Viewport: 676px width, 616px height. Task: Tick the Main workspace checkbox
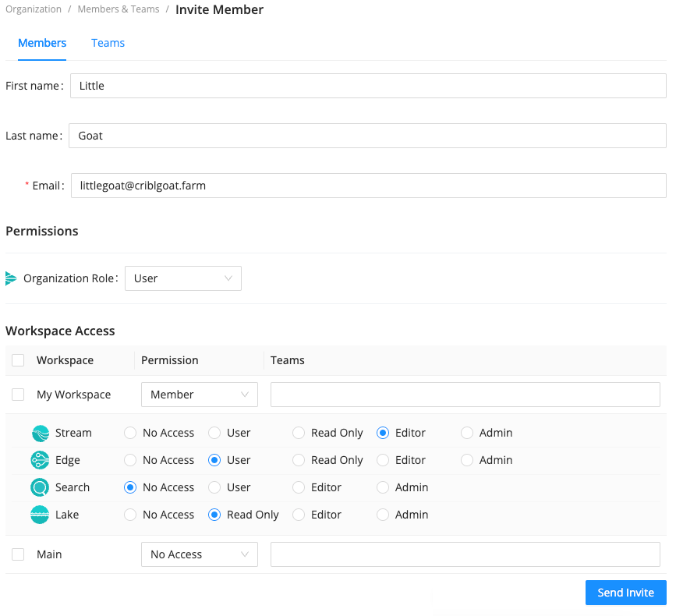tap(18, 554)
